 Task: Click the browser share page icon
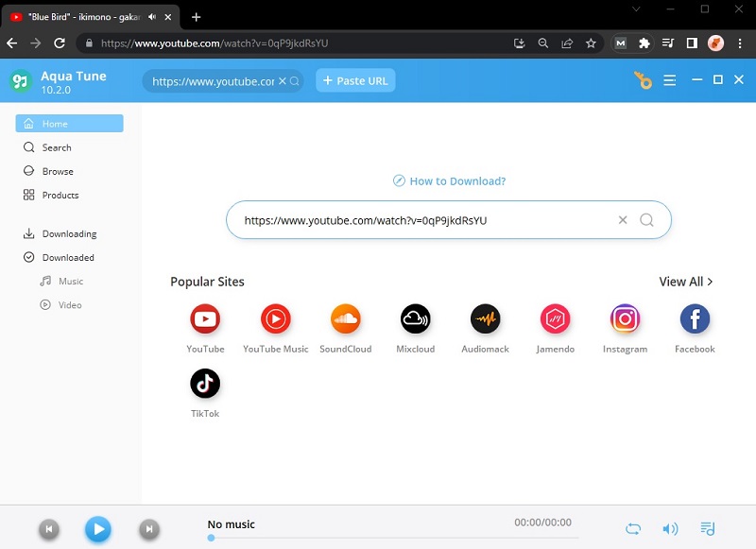(x=567, y=43)
